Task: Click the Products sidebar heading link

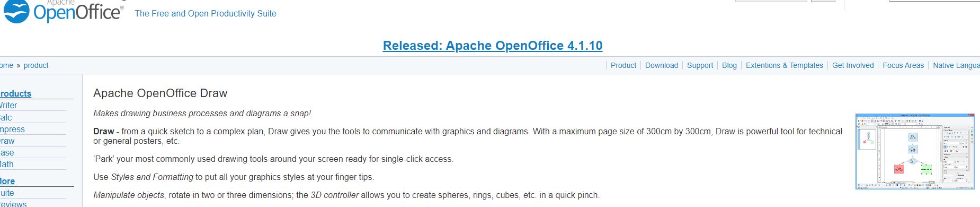Action: (x=15, y=93)
